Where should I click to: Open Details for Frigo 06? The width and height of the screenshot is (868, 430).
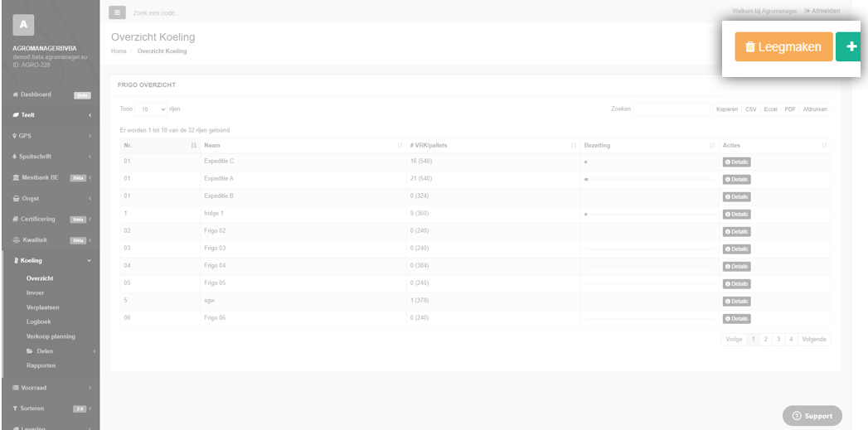tap(736, 319)
